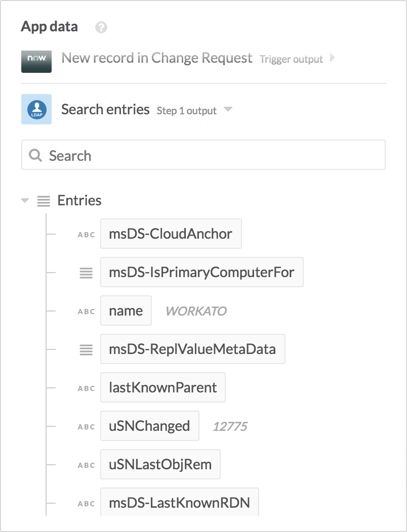
Task: Click the list icon beside Entries
Action: pos(43,201)
